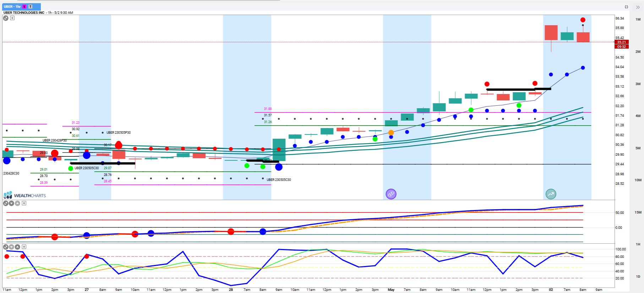Hide the bottom stochastic panel indicator
Screen dimensions: 644x293
click(6, 247)
